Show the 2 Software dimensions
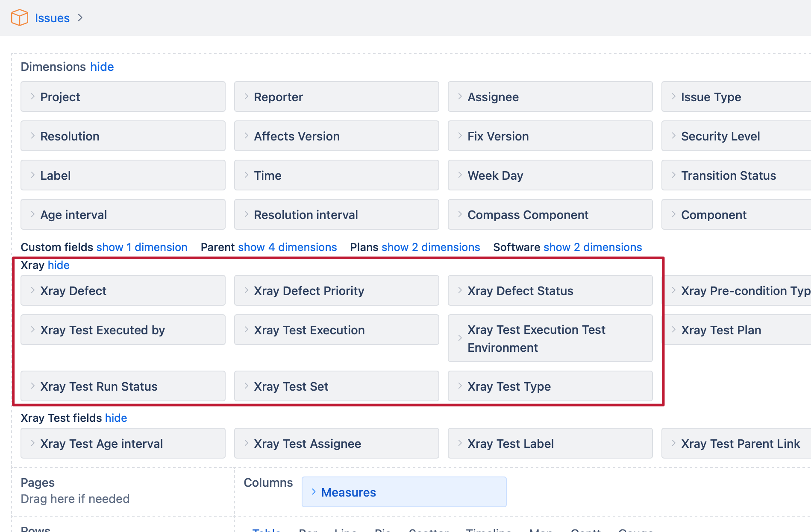 click(x=592, y=247)
